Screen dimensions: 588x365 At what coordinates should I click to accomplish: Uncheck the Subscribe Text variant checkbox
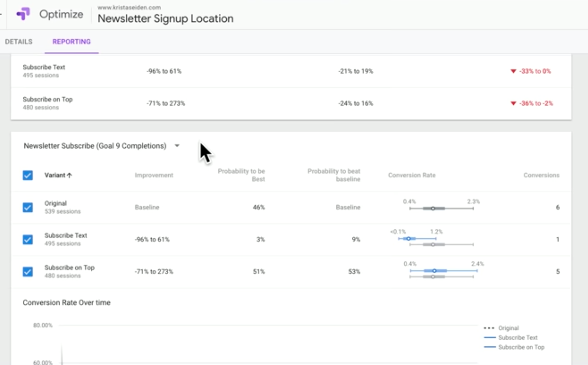tap(28, 239)
